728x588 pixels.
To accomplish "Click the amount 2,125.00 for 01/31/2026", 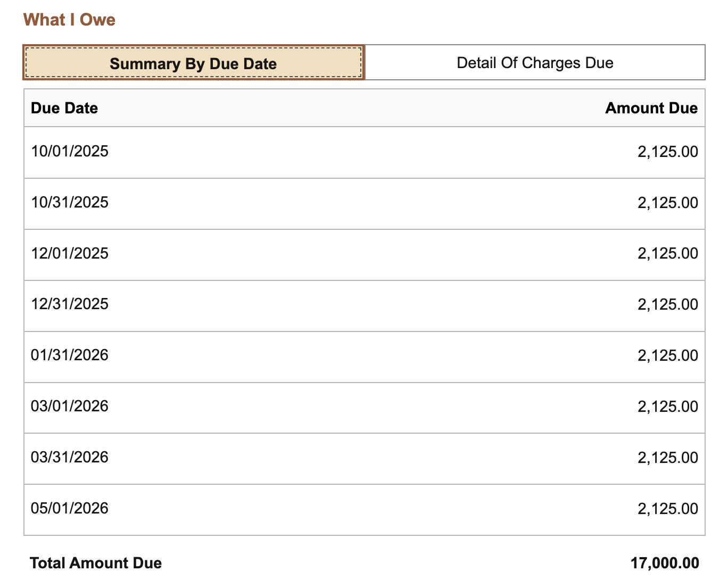I will coord(668,355).
